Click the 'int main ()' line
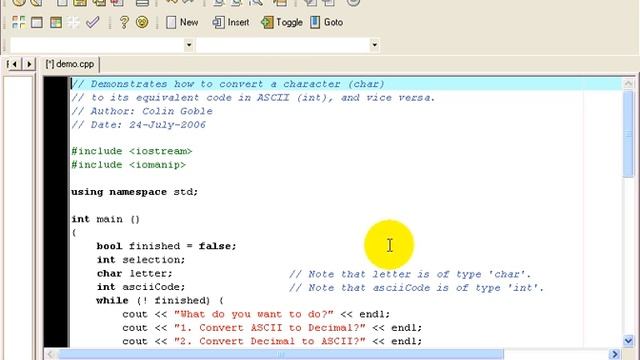This screenshot has width=640, height=360. (x=105, y=219)
